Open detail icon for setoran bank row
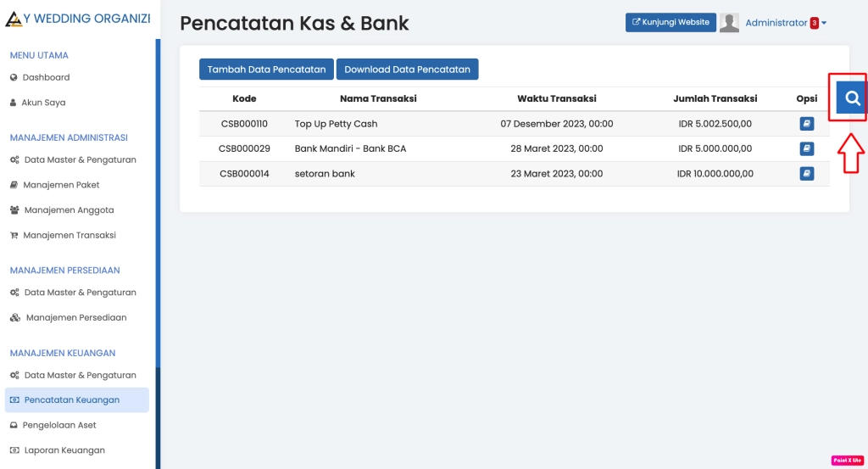868x469 pixels. pos(806,174)
